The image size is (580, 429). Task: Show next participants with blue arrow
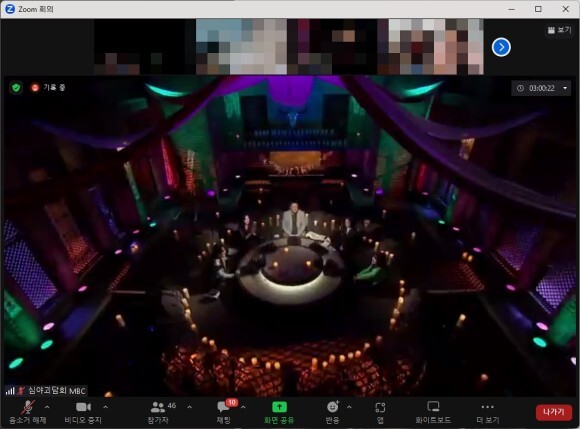tap(501, 47)
